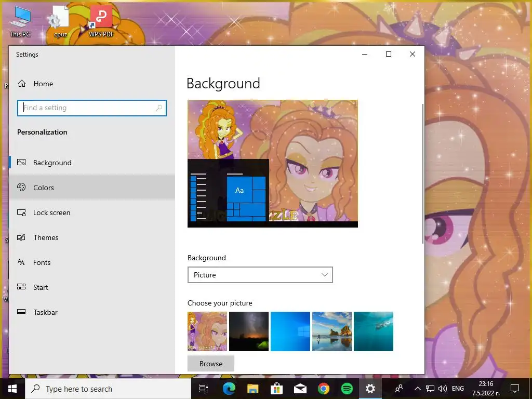Select the cpuz desktop icon
This screenshot has height=399, width=532.
pos(60,22)
